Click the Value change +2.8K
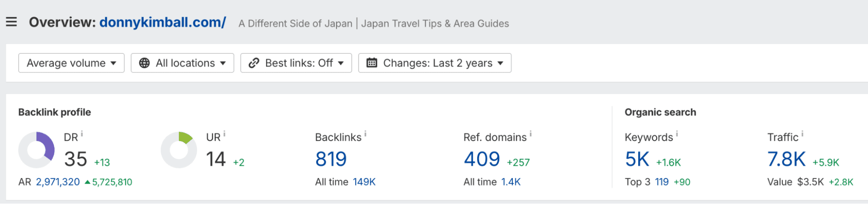Screen dimensions: 868x204 [841, 182]
